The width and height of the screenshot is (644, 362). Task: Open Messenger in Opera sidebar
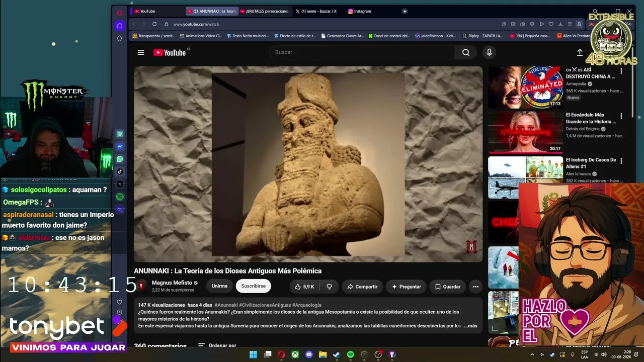[120, 147]
